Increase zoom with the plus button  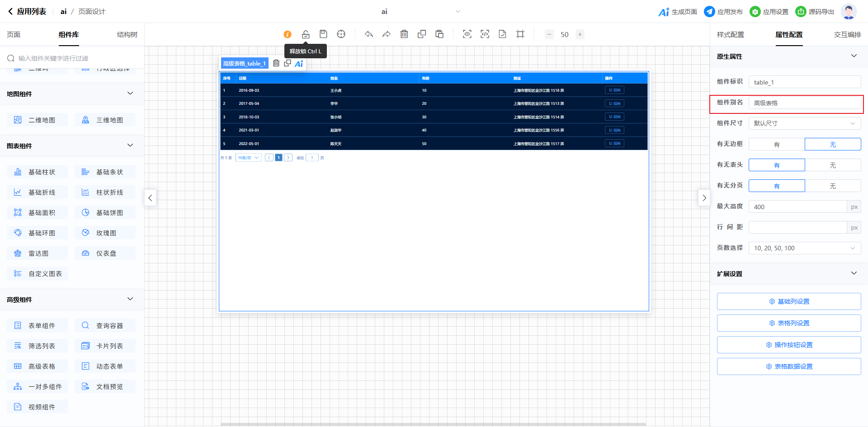point(580,34)
